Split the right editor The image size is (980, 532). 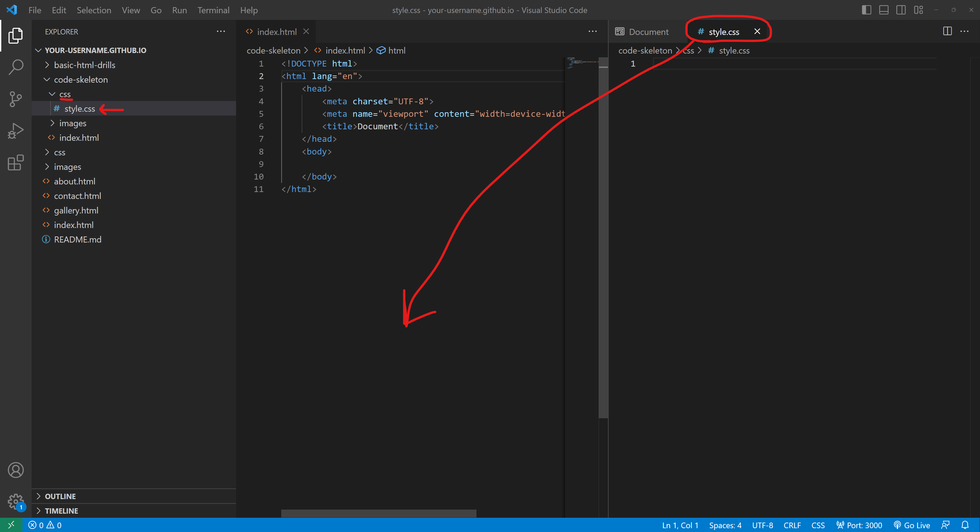click(x=947, y=32)
